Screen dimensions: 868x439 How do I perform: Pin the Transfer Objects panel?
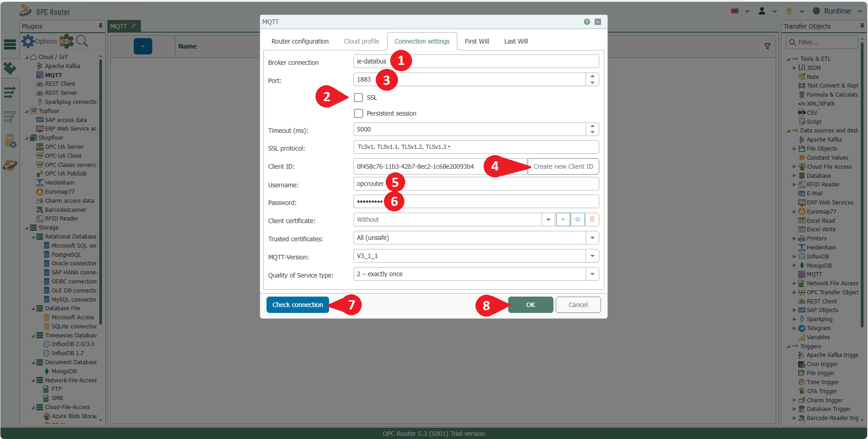(862, 26)
